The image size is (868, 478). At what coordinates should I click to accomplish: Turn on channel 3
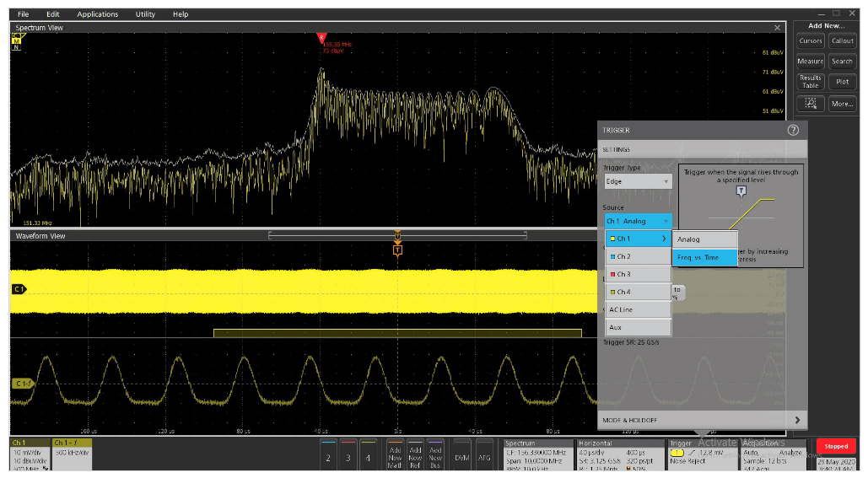pyautogui.click(x=348, y=456)
